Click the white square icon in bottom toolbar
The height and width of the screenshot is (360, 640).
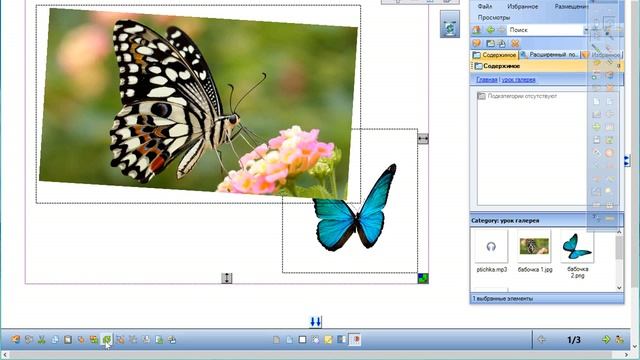pos(302,340)
